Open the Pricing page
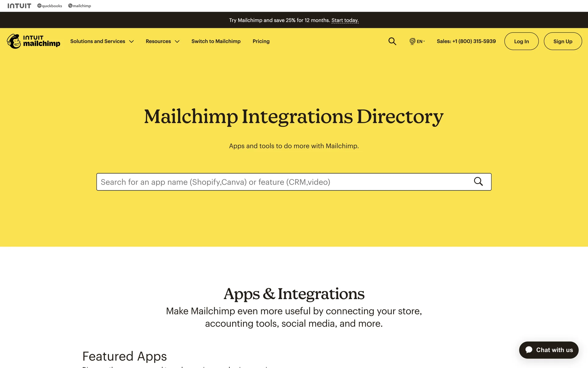 click(x=261, y=41)
